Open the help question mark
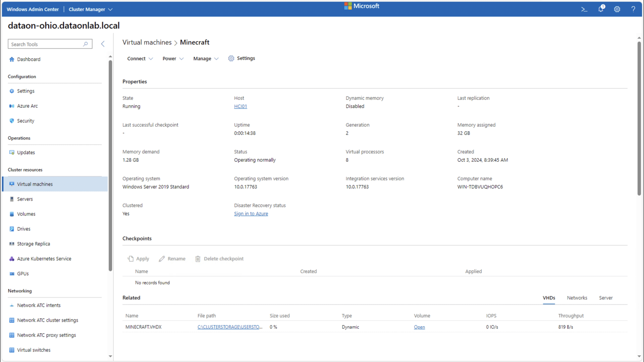644x362 pixels. (633, 9)
